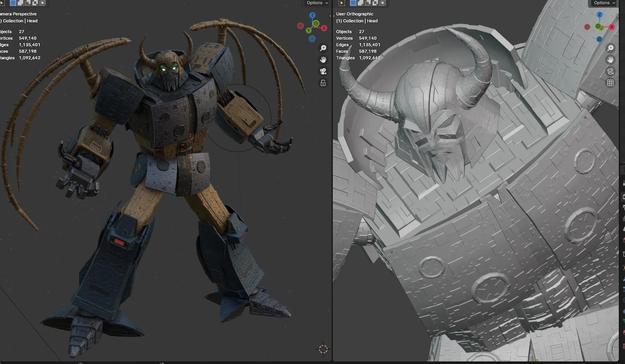Select the red X axis ball on gizmo

tap(324, 28)
